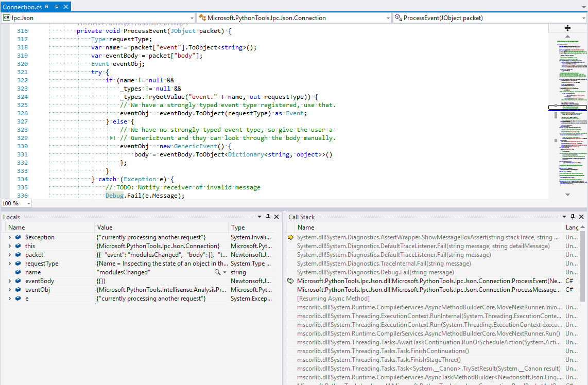
Task: Click the editor scrollbar down arrow
Action: 567,195
